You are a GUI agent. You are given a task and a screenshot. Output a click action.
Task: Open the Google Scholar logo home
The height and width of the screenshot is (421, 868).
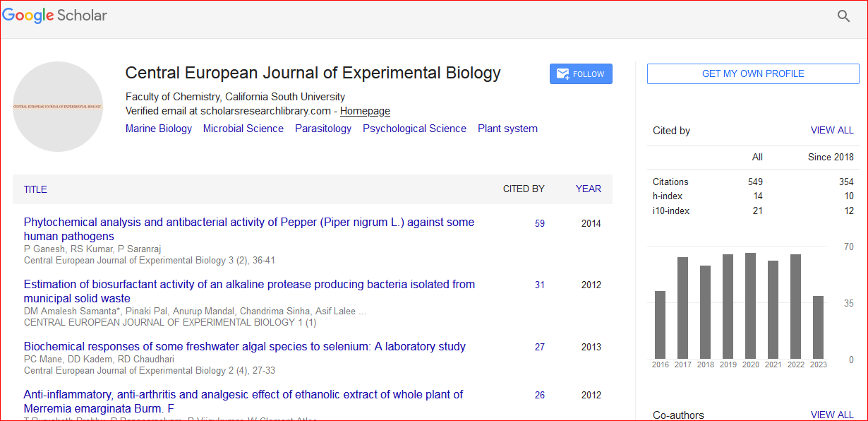coord(55,15)
